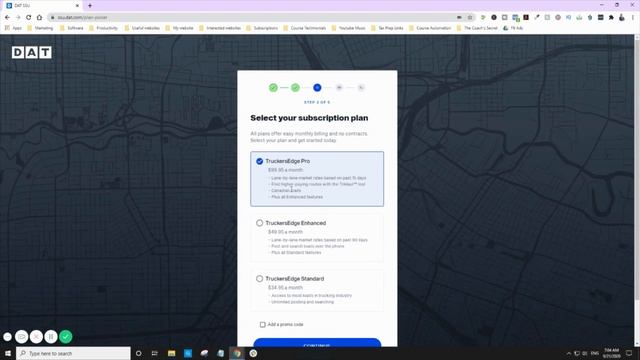Open the Useful websites bookmarks folder
640x360 pixels.
(142, 28)
